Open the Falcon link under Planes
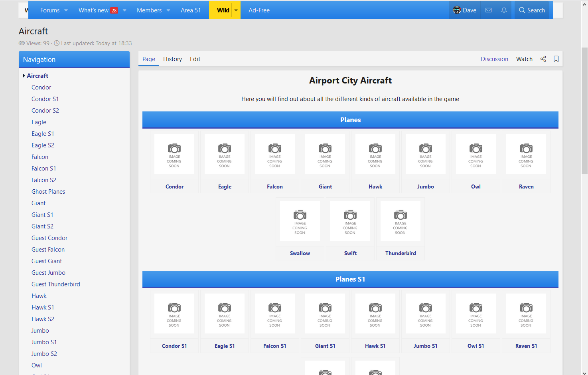588x375 pixels. 275,187
